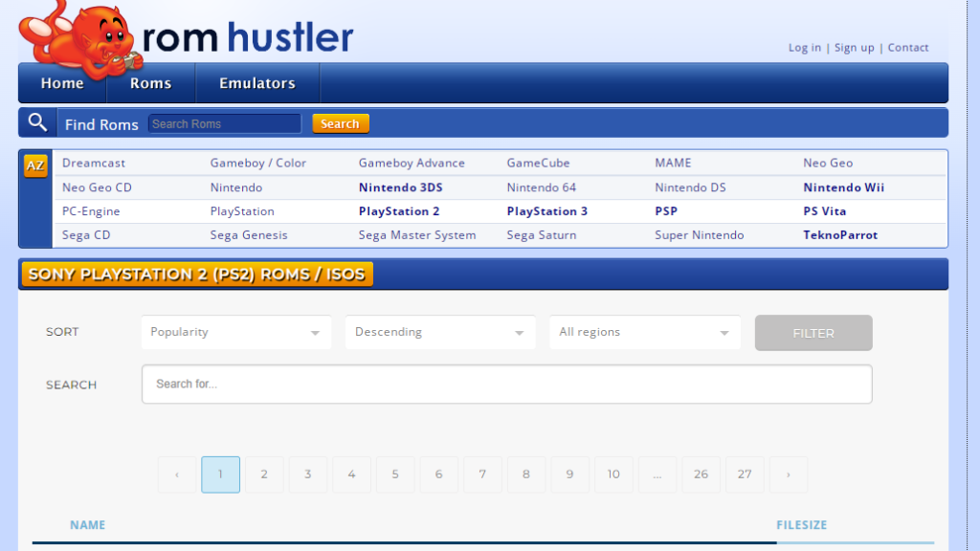Click the Search Roms input field
980x551 pixels.
pos(224,123)
